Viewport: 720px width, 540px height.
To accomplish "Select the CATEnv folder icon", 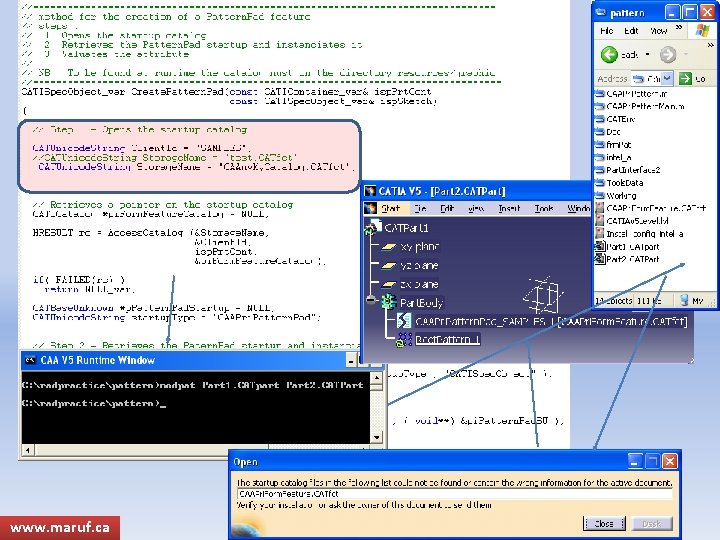I will [600, 119].
